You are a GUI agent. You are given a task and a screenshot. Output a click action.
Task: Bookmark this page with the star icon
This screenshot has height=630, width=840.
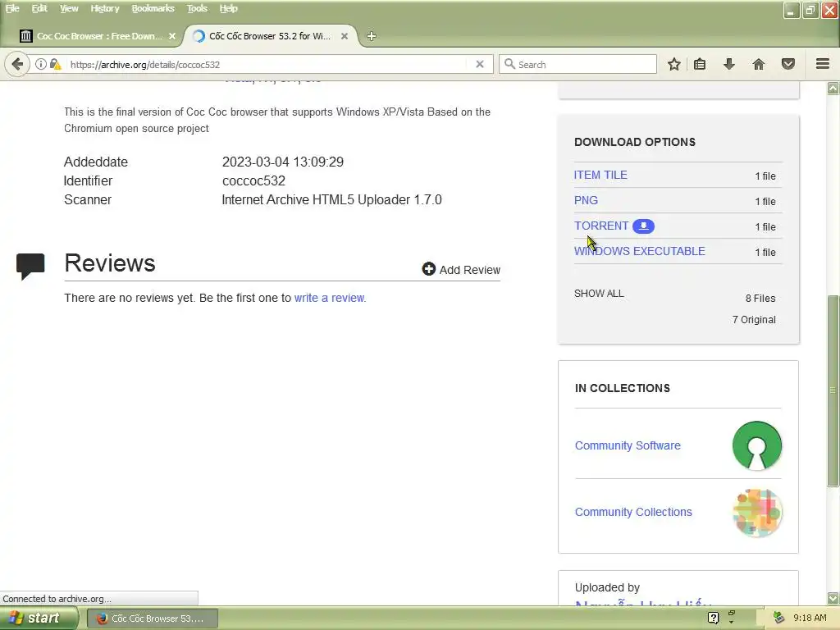(674, 64)
